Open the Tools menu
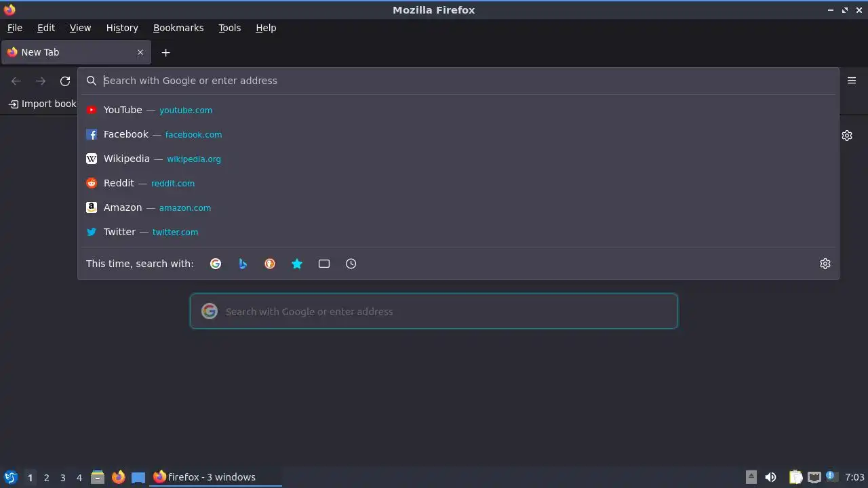 point(230,28)
